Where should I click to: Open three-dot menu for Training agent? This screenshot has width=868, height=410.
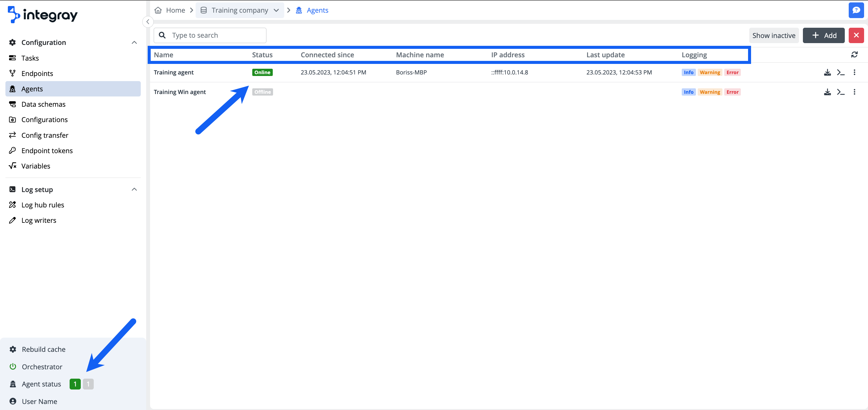point(854,72)
